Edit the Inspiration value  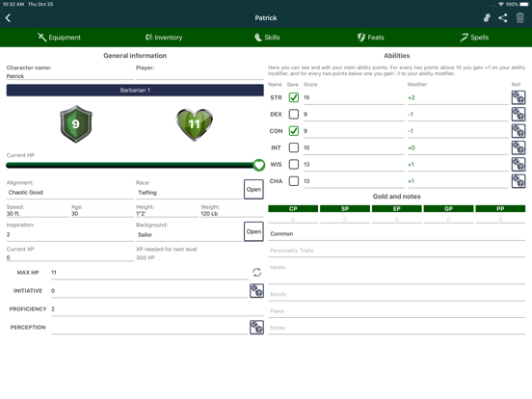click(70, 235)
